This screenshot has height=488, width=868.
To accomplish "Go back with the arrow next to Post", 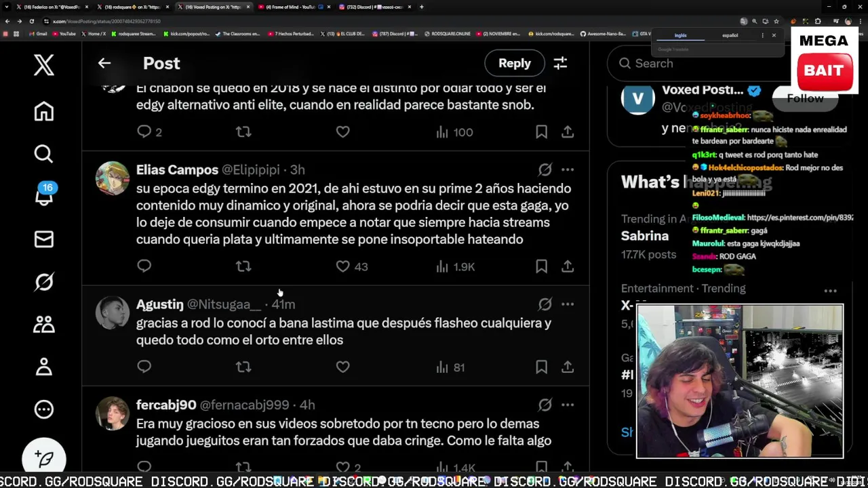I will pyautogui.click(x=104, y=63).
